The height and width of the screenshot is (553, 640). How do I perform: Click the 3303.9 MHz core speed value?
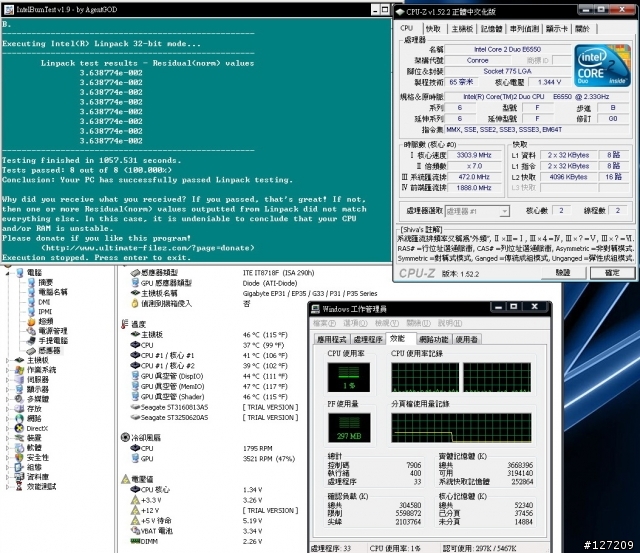click(x=474, y=155)
